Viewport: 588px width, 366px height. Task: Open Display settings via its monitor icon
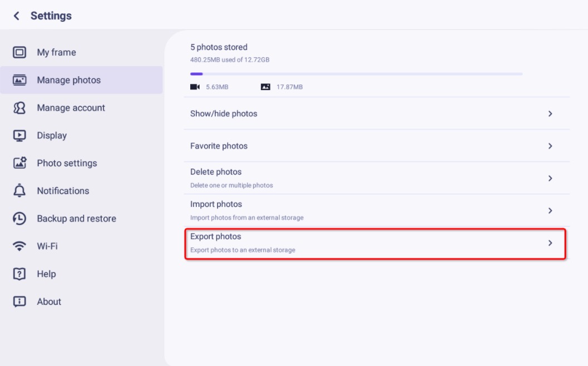click(18, 135)
